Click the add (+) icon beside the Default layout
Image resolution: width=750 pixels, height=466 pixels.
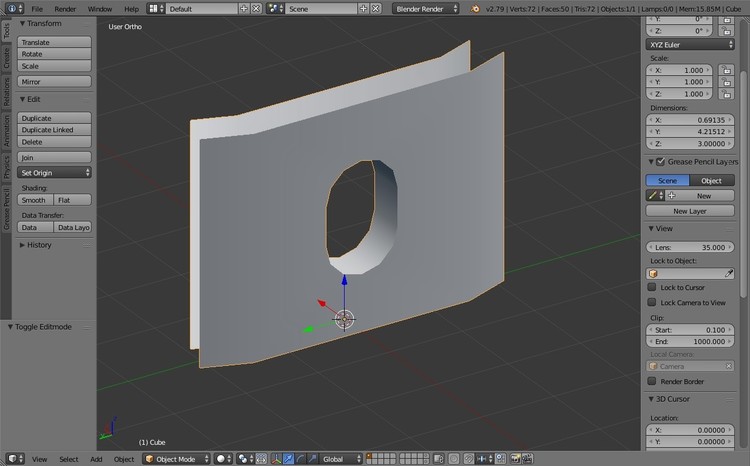coord(244,8)
